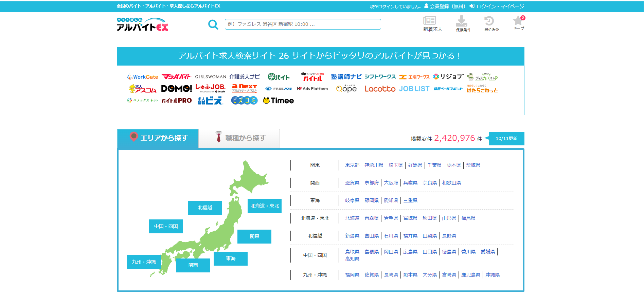
Task: Click the DOMO! partner logo
Action: (x=177, y=89)
